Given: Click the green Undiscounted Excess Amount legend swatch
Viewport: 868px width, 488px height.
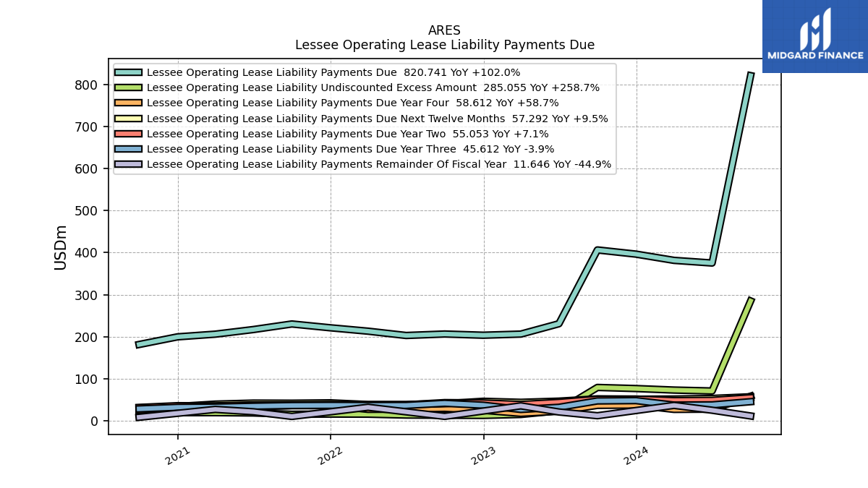Looking at the screenshot, I should [129, 87].
